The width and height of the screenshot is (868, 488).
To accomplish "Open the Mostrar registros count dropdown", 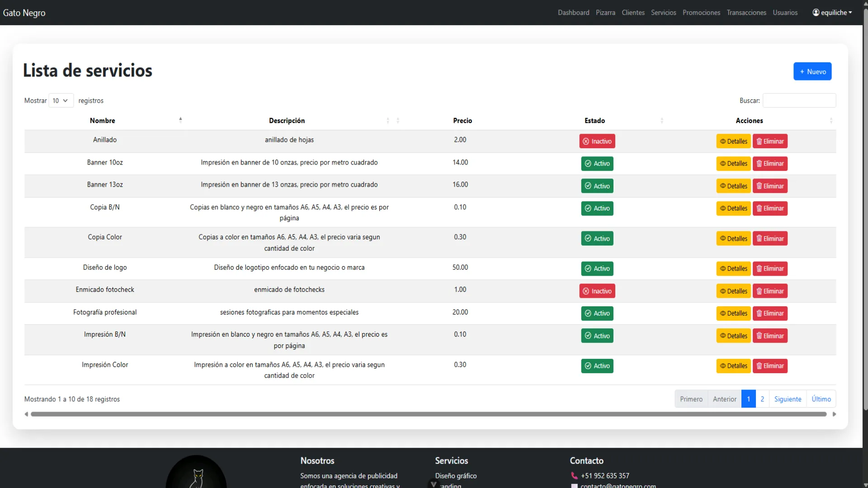I will (61, 100).
